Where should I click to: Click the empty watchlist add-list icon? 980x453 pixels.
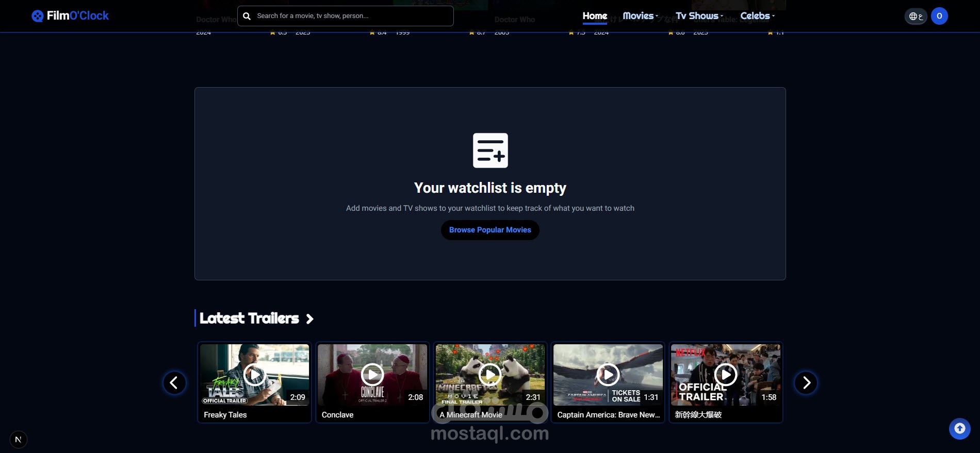pos(491,150)
